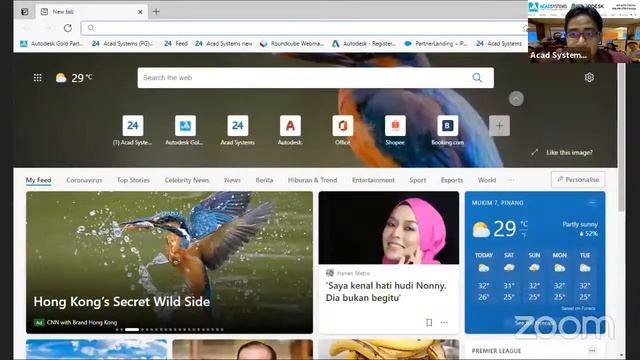Reload the page with the refresh button
Image resolution: width=640 pixels, height=360 pixels.
(x=68, y=28)
